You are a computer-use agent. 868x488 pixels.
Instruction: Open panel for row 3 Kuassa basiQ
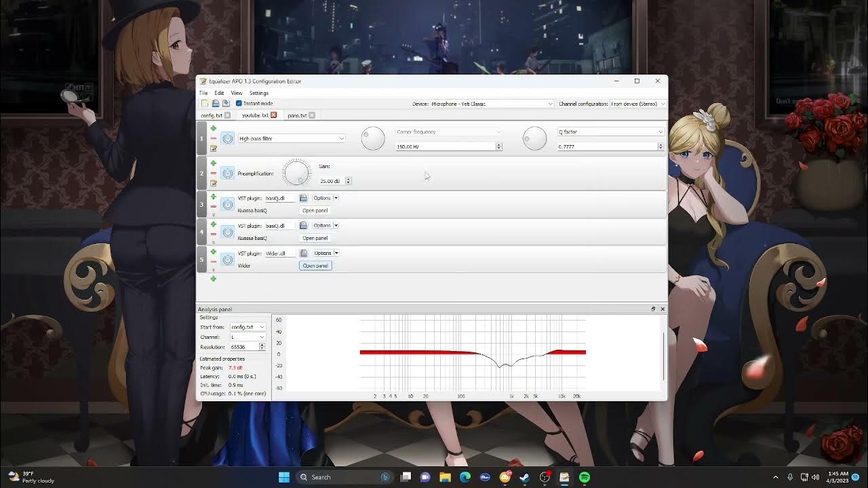click(x=315, y=211)
